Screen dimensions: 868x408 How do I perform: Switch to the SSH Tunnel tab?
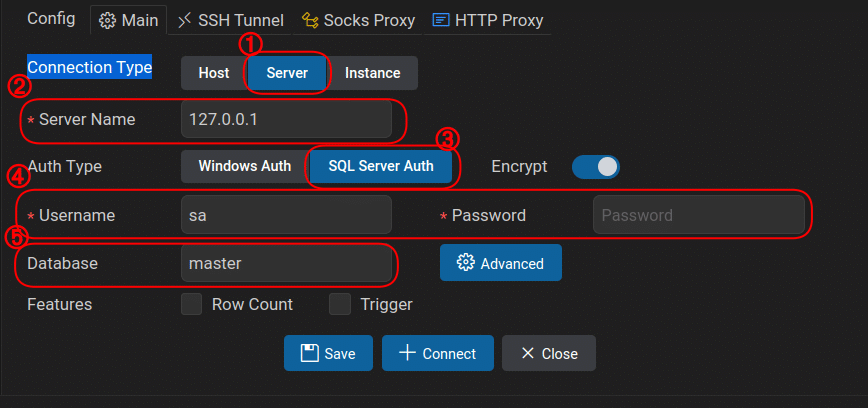coord(240,20)
